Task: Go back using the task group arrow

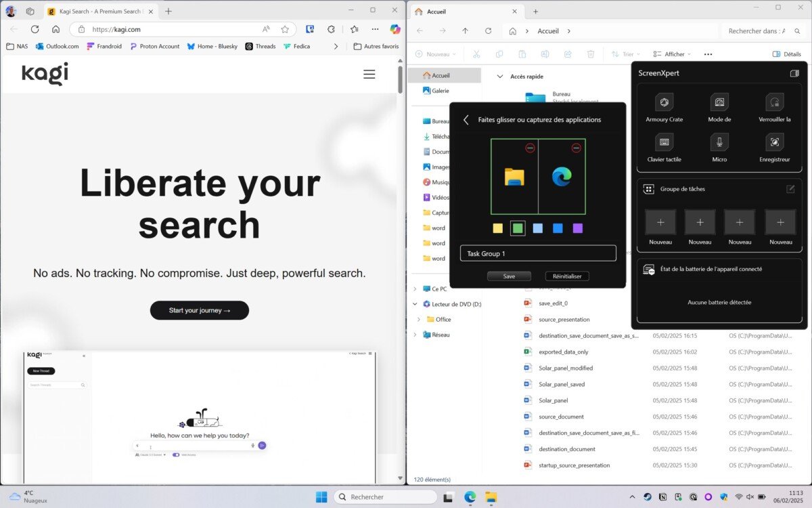Action: tap(466, 120)
